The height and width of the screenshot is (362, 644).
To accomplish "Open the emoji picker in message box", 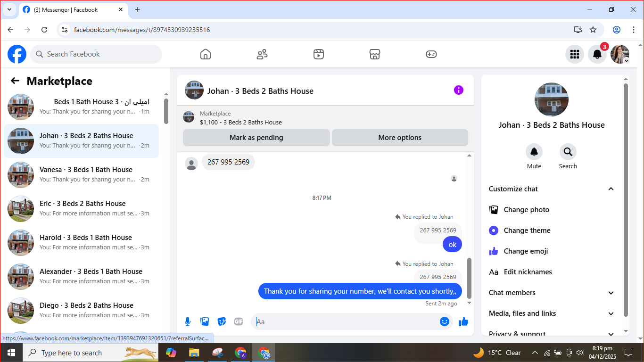I will coord(445,321).
